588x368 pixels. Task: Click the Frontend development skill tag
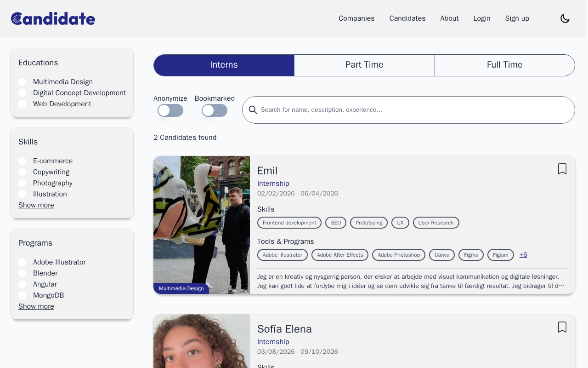[289, 223]
